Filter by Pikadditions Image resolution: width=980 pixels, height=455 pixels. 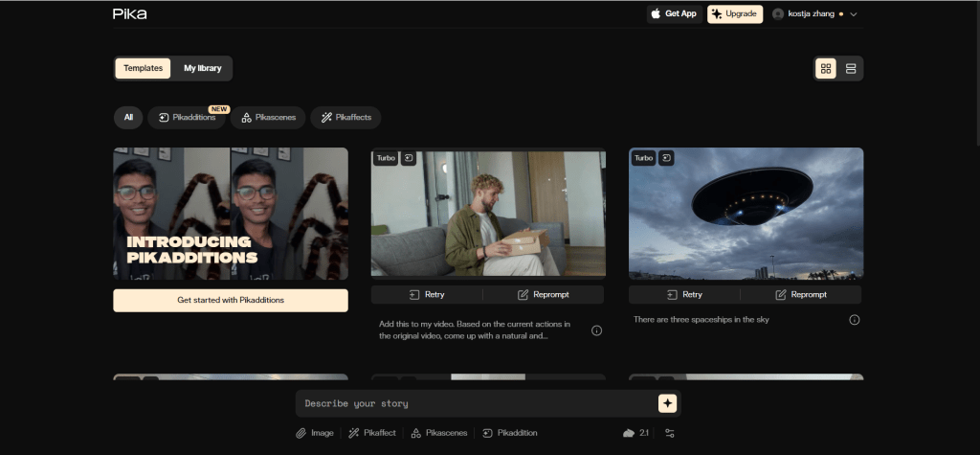pyautogui.click(x=187, y=117)
